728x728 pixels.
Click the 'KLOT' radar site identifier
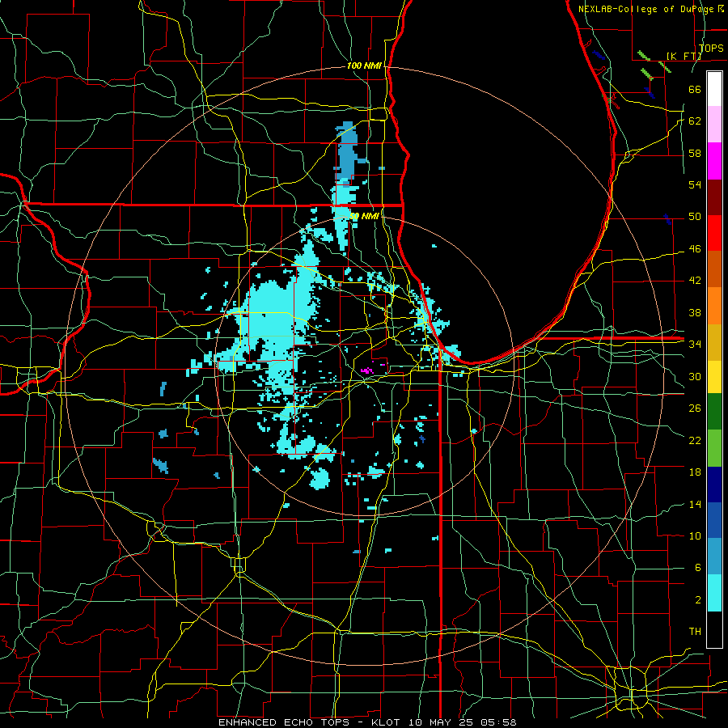pos(387,722)
